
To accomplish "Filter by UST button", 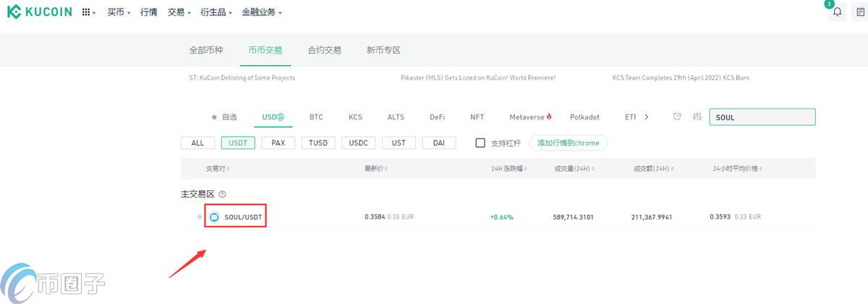I will click(399, 143).
